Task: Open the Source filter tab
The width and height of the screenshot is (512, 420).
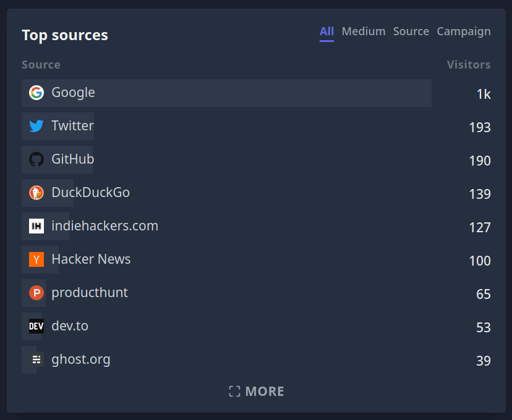Action: point(411,31)
